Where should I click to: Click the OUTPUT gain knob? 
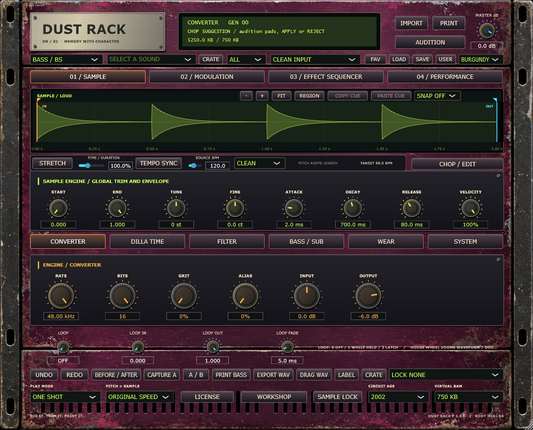[368, 296]
